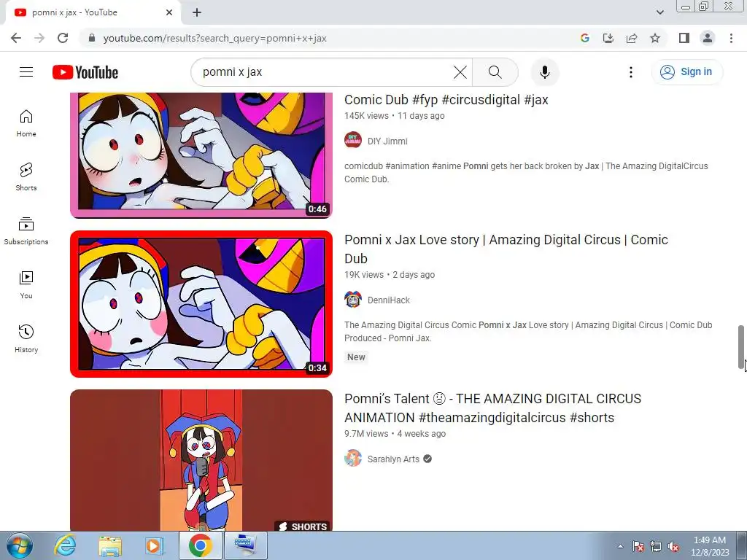Viewport: 747px width, 560px height.
Task: Click Chrome icon in taskbar
Action: click(200, 545)
